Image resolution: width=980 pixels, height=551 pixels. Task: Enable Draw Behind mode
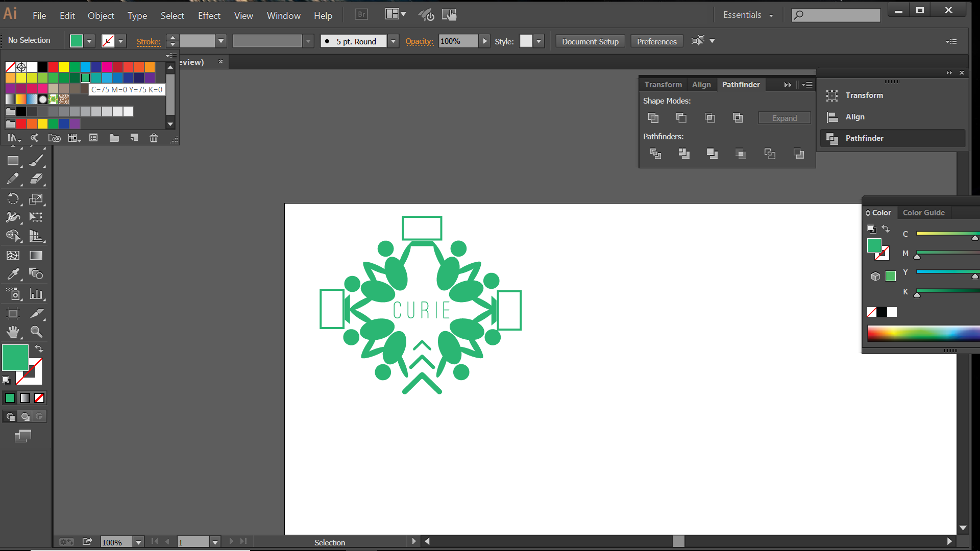tap(25, 417)
